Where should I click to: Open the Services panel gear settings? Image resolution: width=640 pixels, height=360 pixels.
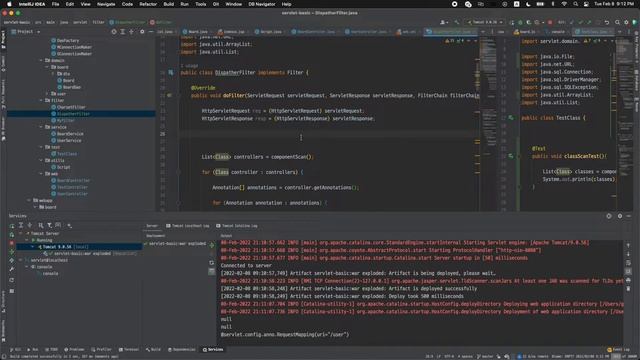click(x=620, y=216)
